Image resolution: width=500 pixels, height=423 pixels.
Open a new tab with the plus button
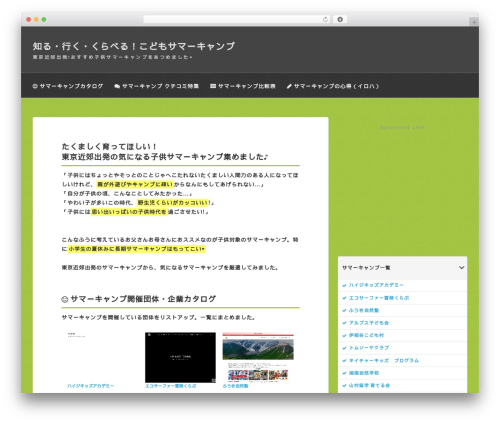(x=474, y=22)
